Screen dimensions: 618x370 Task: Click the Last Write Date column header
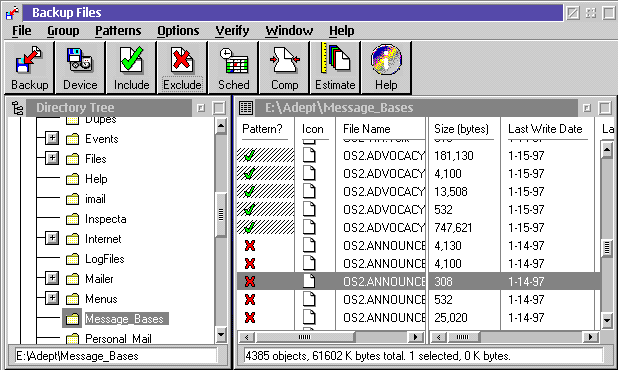click(545, 129)
